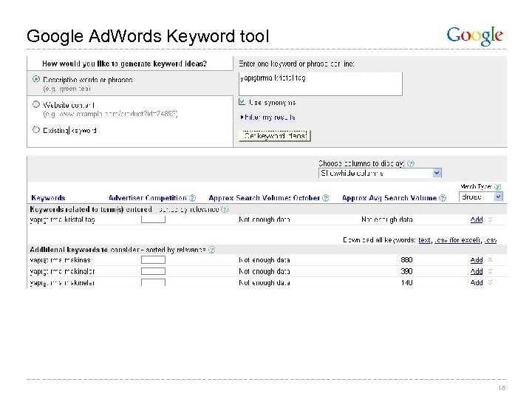The height and width of the screenshot is (399, 532).
Task: Open help icon beside Keywords related to terms entered
Action: point(225,209)
